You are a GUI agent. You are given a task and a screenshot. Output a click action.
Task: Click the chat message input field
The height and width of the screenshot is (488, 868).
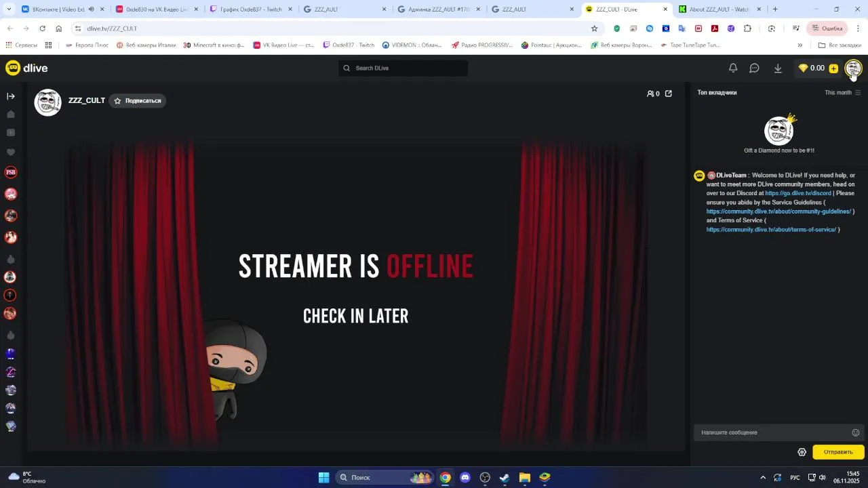(x=773, y=432)
